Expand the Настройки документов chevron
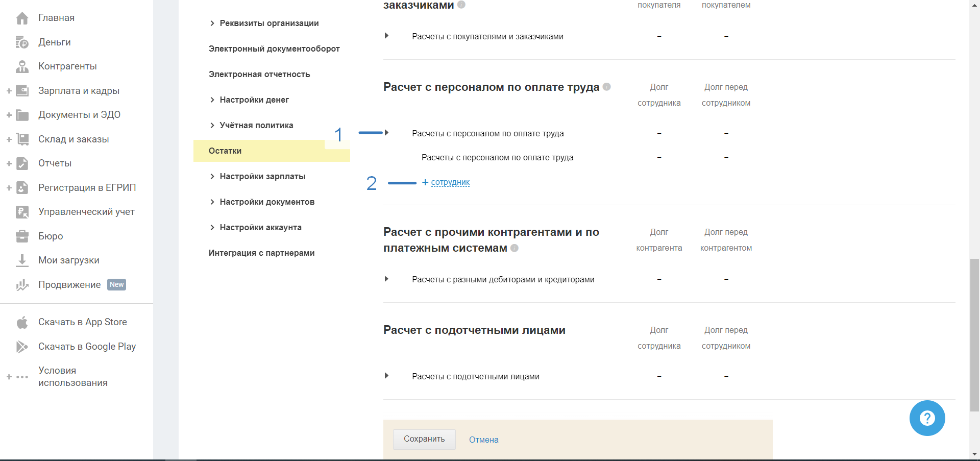The height and width of the screenshot is (461, 980). 212,202
